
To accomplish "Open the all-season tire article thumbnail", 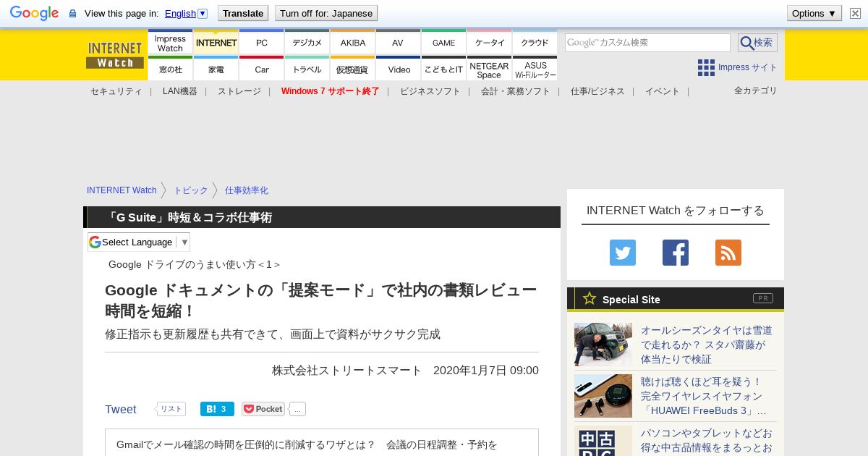I will 603,345.
